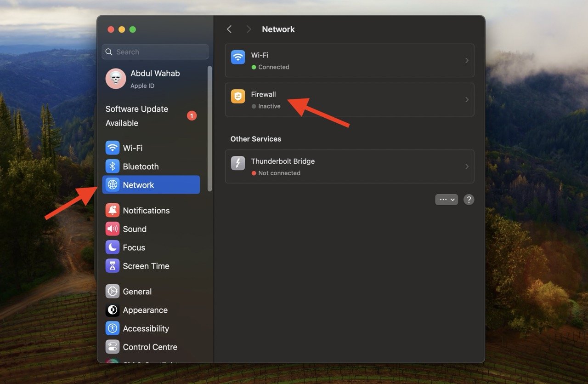
Task: Open Appearance settings in sidebar
Action: click(145, 310)
